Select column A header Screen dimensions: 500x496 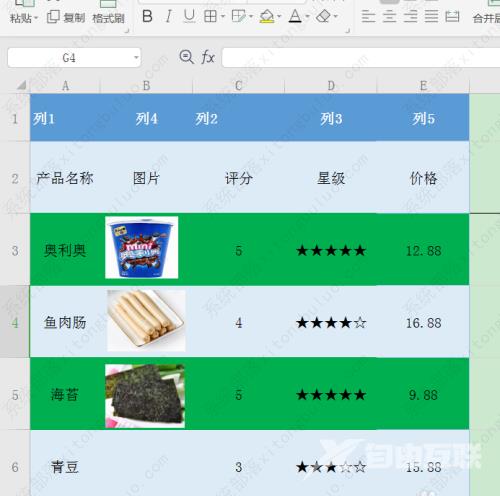coord(65,86)
